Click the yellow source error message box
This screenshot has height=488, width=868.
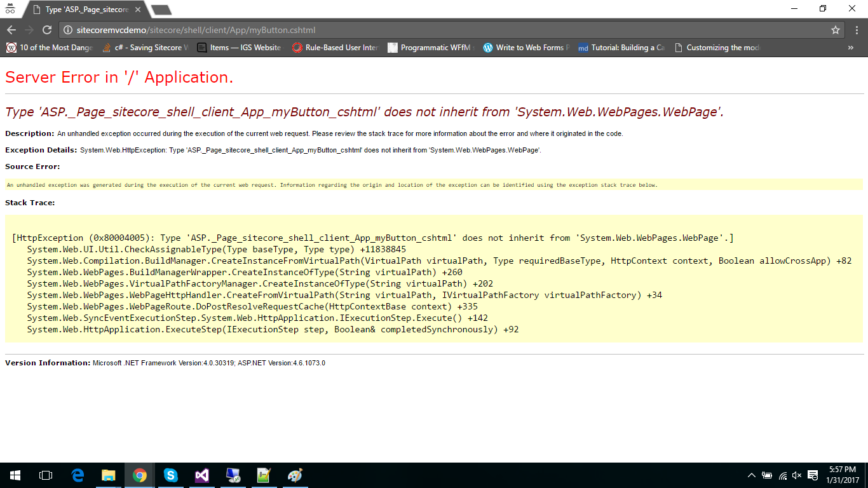pyautogui.click(x=434, y=185)
